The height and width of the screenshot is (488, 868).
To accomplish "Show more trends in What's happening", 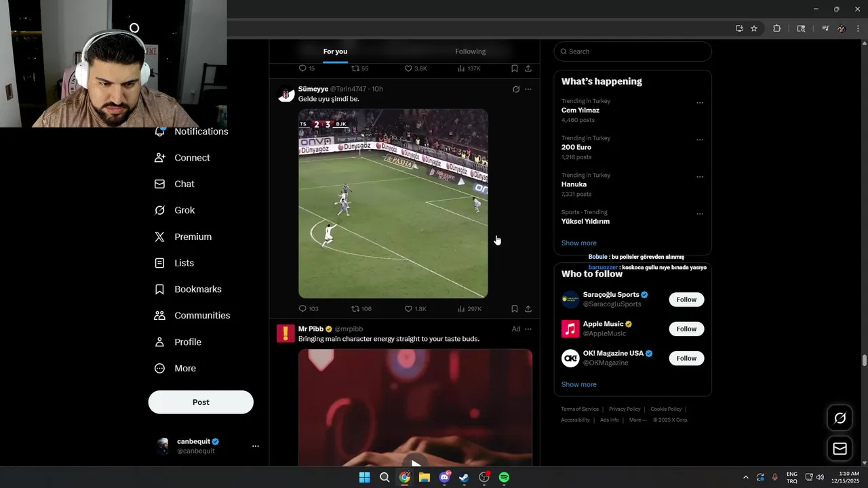I will 578,243.
